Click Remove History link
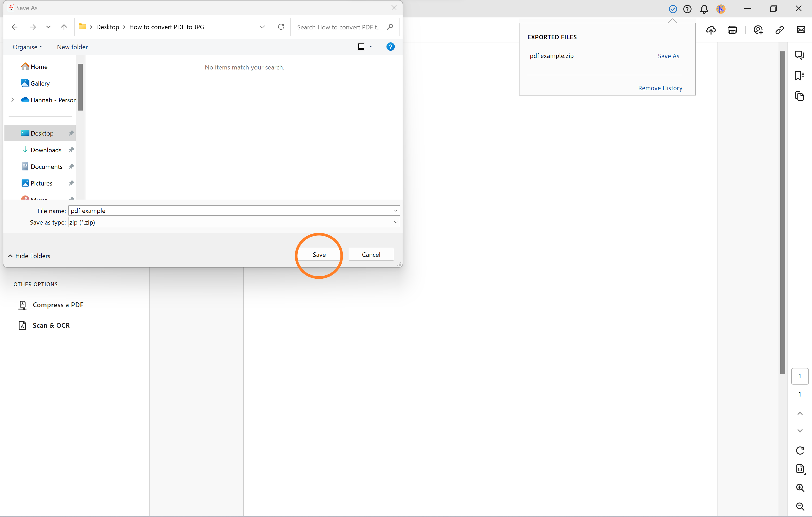 tap(660, 88)
